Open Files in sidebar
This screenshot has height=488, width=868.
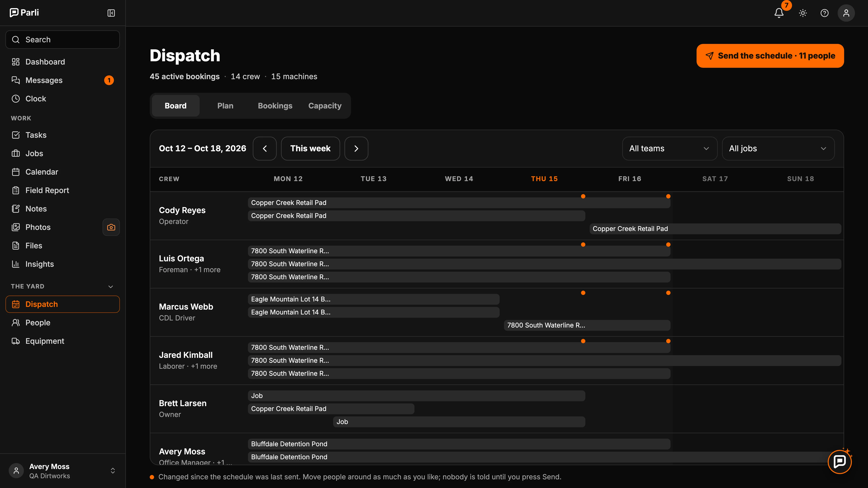click(x=63, y=245)
